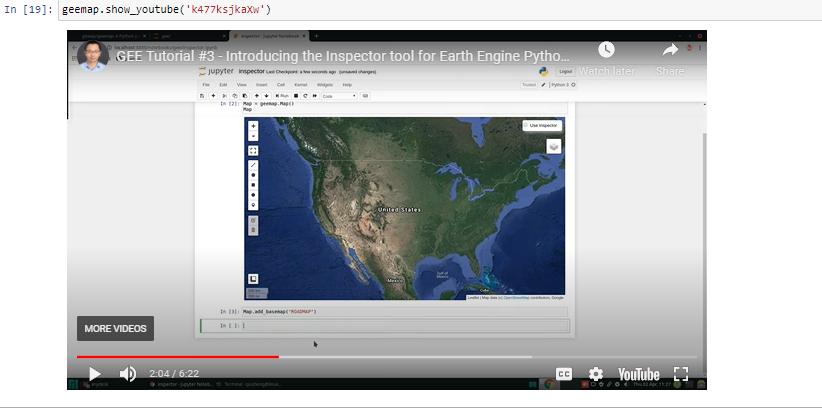Enter fullscreen mode in the player
The width and height of the screenshot is (822, 409).
tap(680, 374)
